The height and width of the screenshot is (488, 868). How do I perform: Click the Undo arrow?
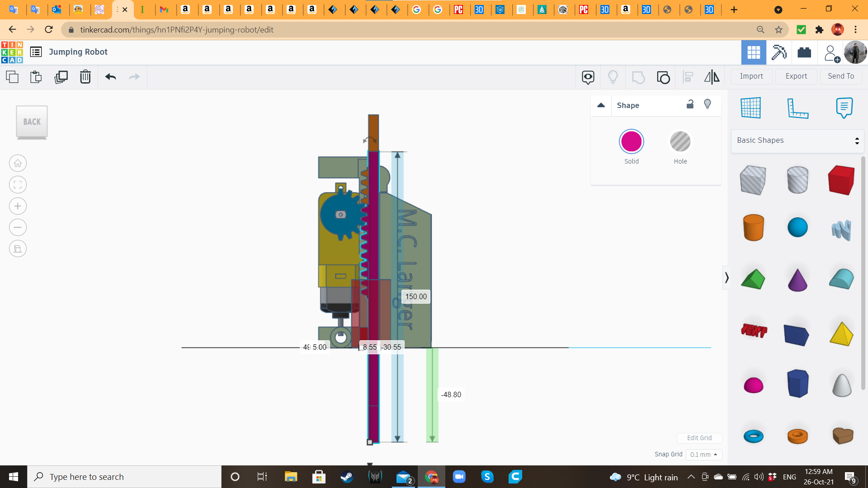[111, 77]
